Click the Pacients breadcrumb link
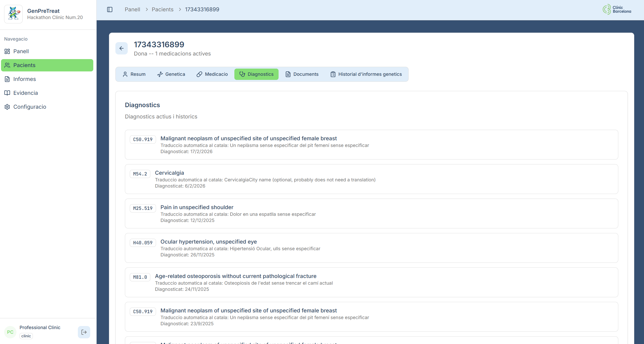This screenshot has height=344, width=644. [162, 10]
